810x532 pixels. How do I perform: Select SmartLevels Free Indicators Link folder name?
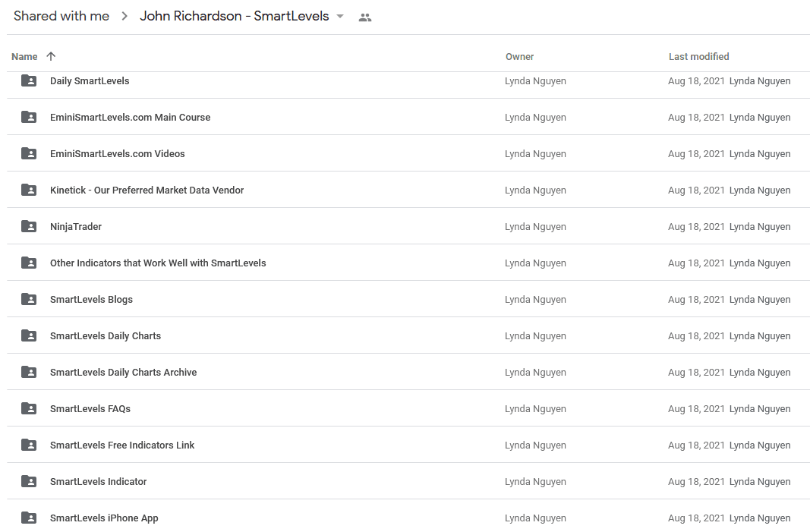tap(122, 445)
